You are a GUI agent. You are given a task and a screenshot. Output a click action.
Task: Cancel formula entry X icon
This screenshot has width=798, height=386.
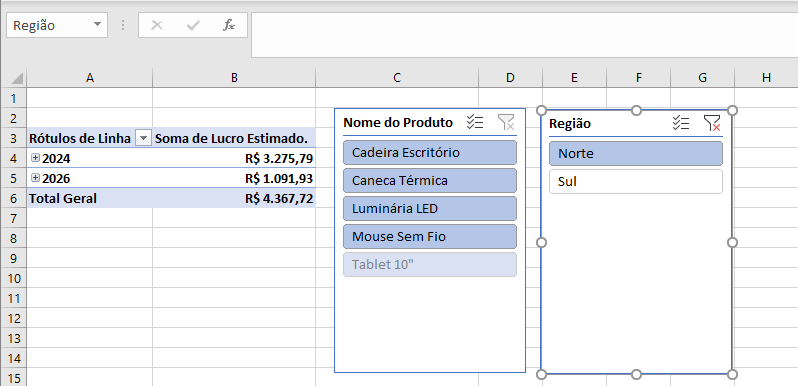pyautogui.click(x=157, y=25)
